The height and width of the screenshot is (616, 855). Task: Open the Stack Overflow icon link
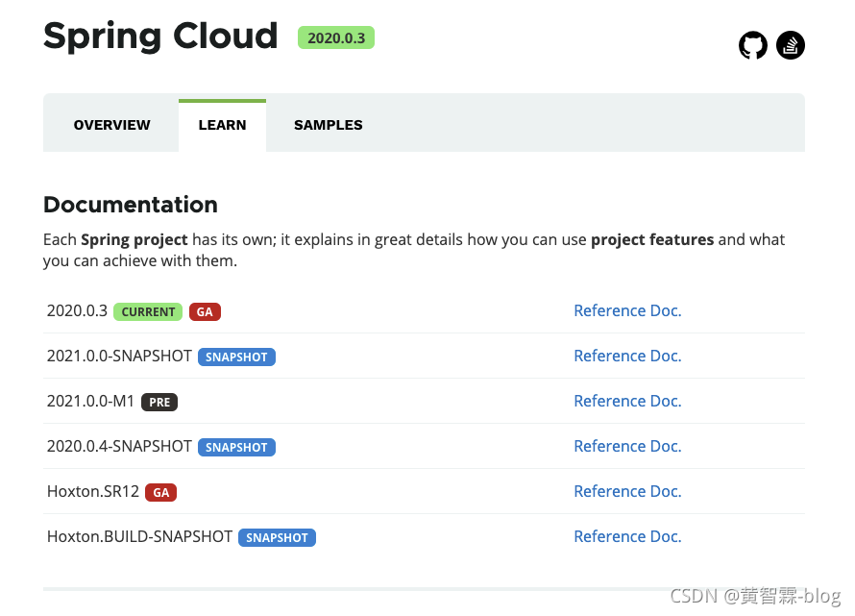791,45
